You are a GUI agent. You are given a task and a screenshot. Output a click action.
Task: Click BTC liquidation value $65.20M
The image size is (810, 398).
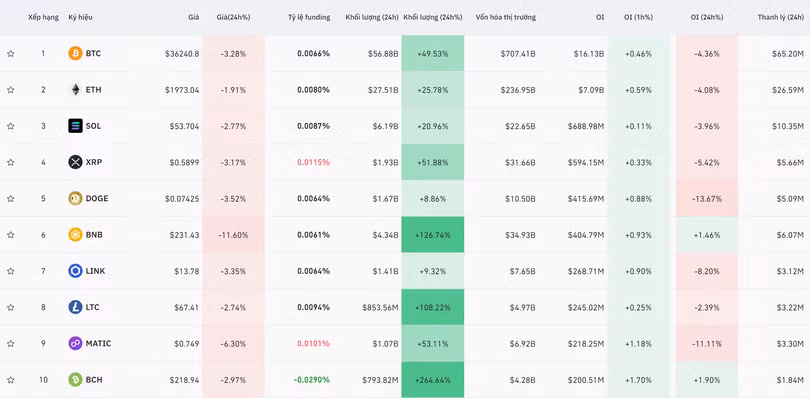pos(788,54)
